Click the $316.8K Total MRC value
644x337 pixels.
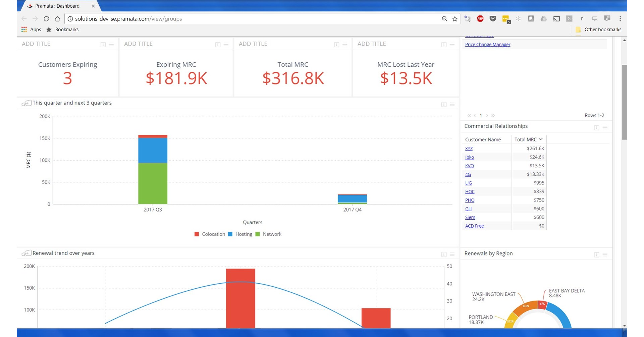click(293, 78)
